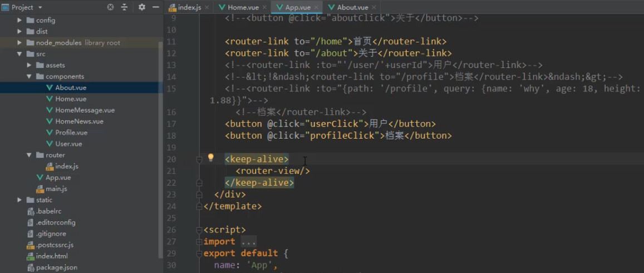Click the JS file icon on the index.js tab

click(172, 7)
